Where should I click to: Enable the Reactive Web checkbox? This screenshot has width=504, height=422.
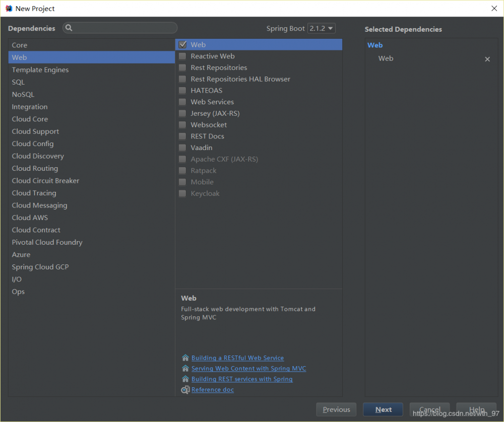point(182,56)
